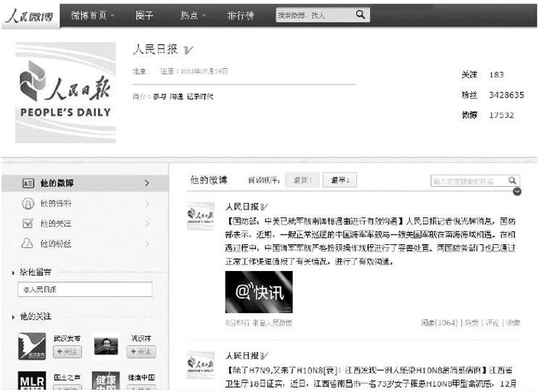Click the round dropdown arrow under the post search box

coord(517,191)
